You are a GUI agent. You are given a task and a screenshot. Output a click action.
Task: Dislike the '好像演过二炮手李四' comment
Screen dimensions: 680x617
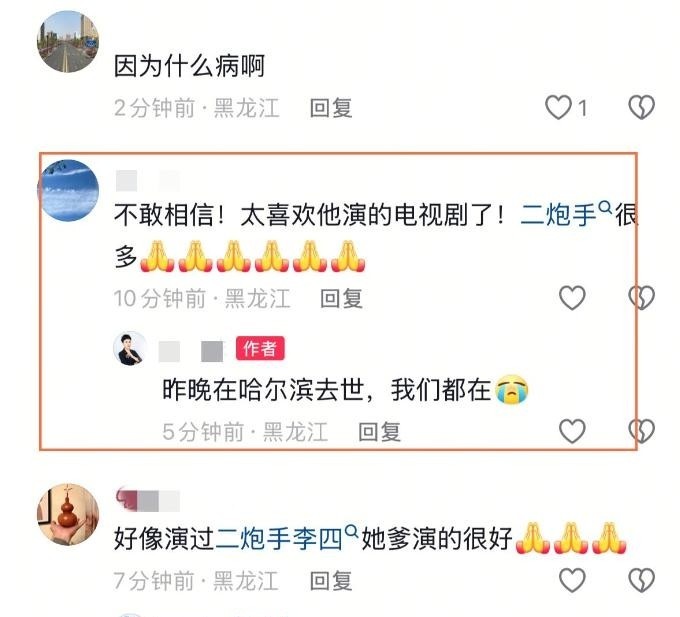pyautogui.click(x=641, y=580)
